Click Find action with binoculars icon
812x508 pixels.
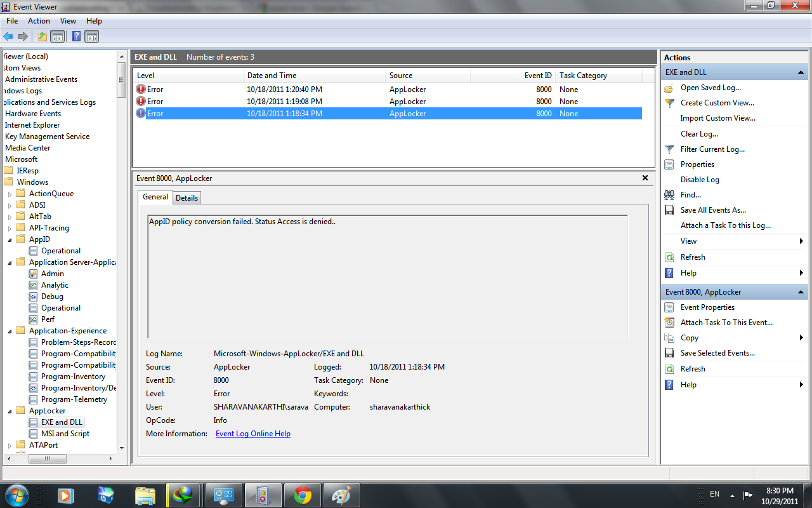691,195
